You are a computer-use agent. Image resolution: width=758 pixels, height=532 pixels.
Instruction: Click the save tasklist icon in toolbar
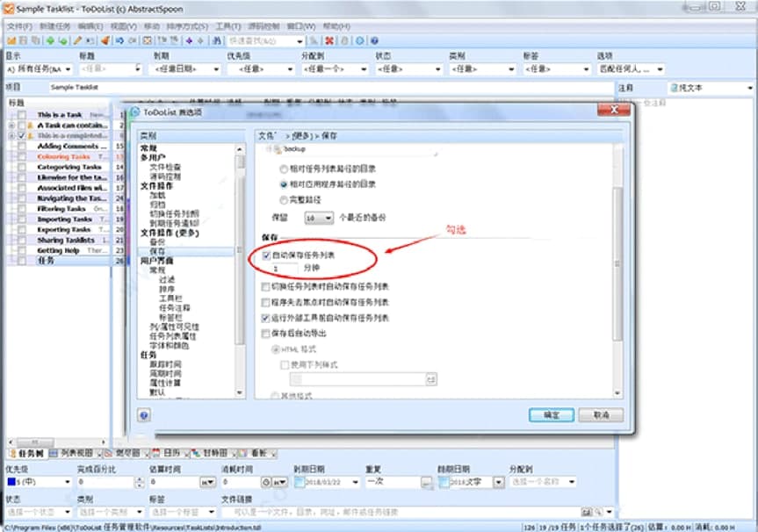23,40
